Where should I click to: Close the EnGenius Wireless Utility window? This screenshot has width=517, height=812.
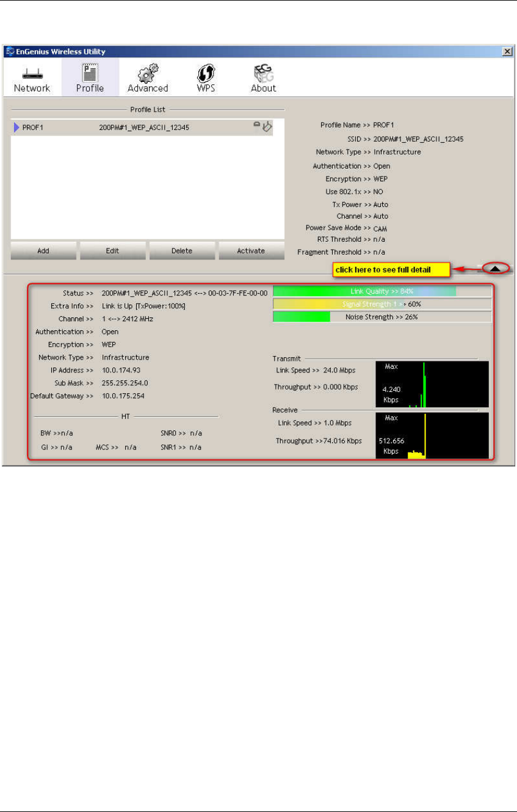(x=507, y=52)
